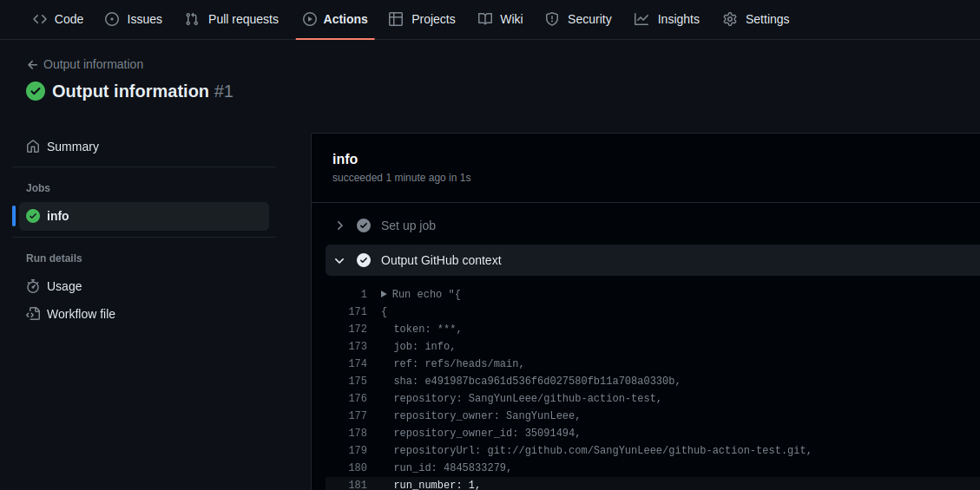Click the repositoryUrl log line
This screenshot has height=490, width=980.
click(602, 450)
